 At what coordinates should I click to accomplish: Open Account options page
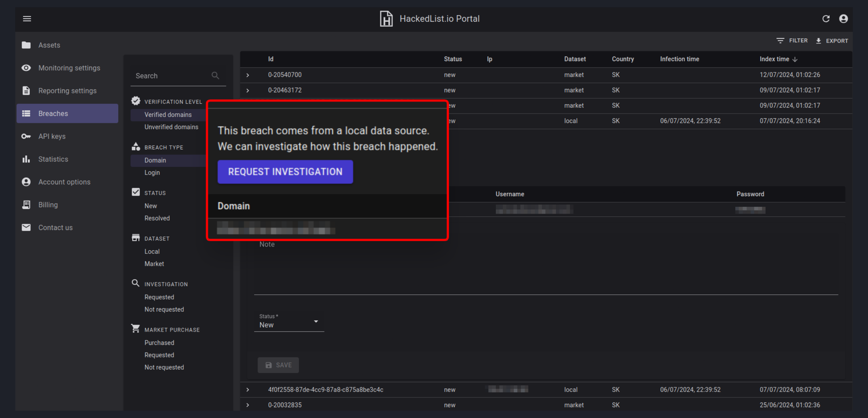[x=64, y=182]
